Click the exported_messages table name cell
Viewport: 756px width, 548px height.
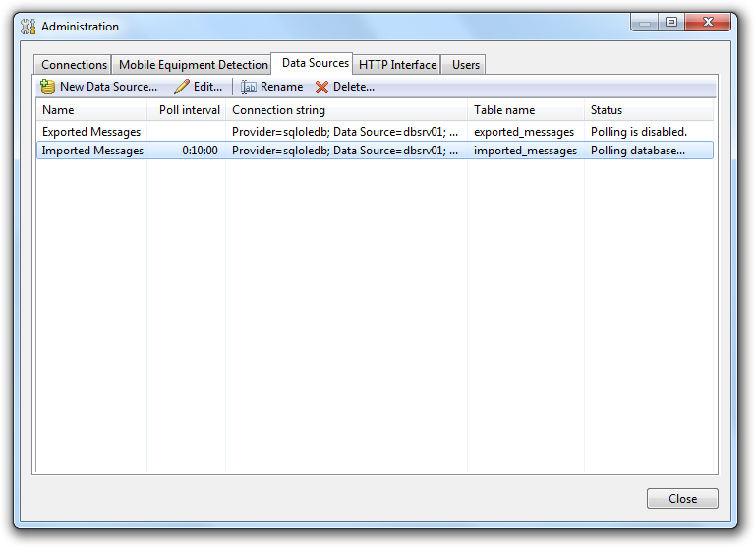coord(524,131)
